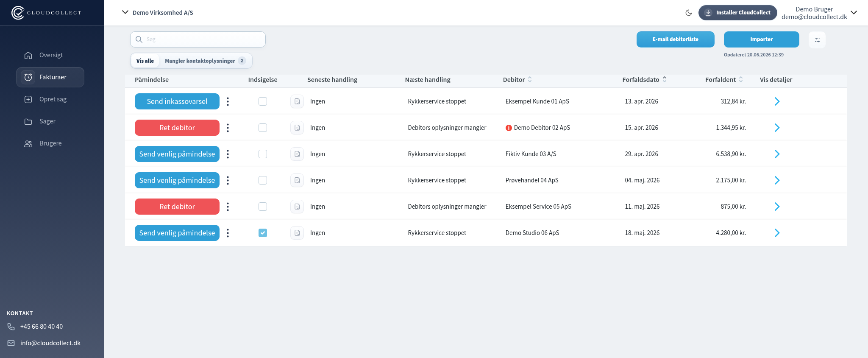Click note icon in Eksempel Service 05 row

(x=297, y=207)
